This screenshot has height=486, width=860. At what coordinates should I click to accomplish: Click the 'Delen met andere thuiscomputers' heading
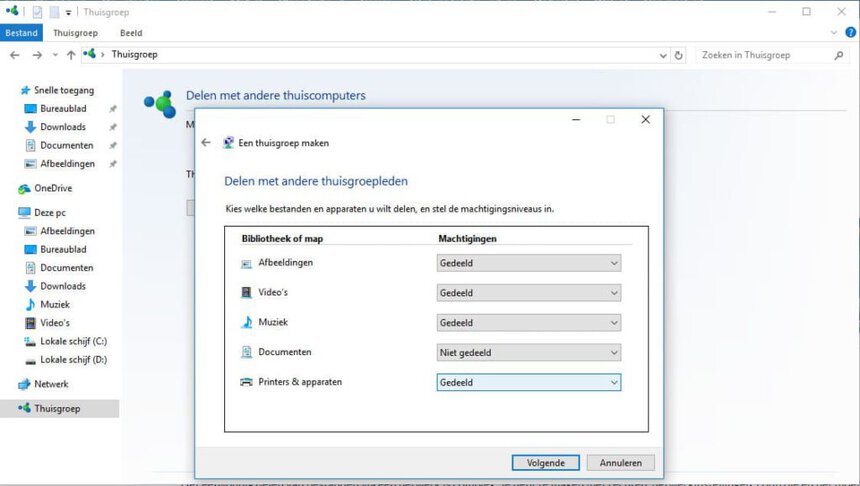(x=275, y=95)
